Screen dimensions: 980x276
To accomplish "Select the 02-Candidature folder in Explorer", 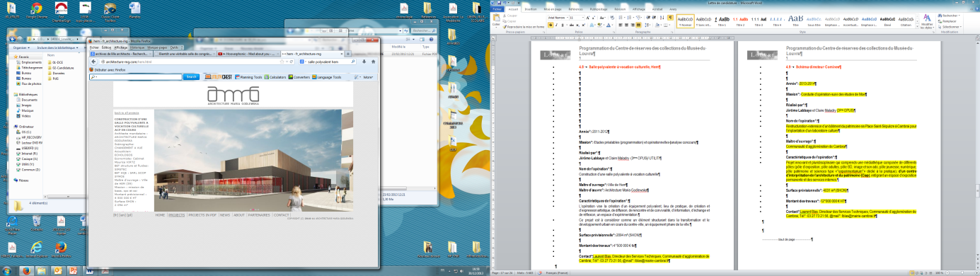I will pyautogui.click(x=62, y=68).
